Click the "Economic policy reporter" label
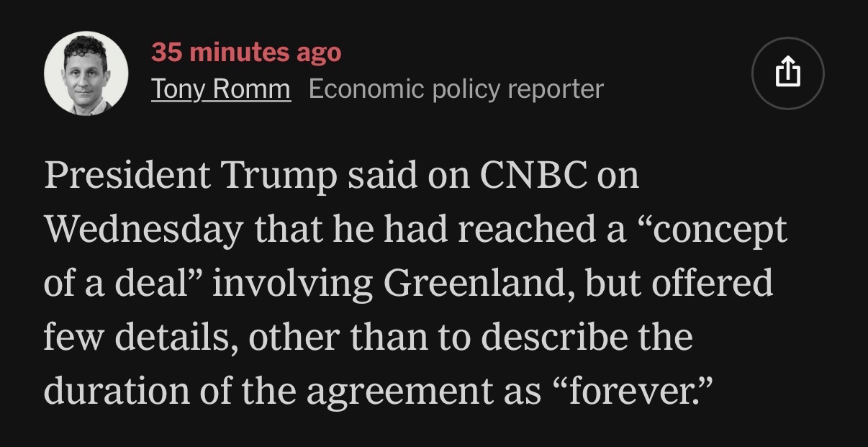This screenshot has height=447, width=868. [456, 89]
